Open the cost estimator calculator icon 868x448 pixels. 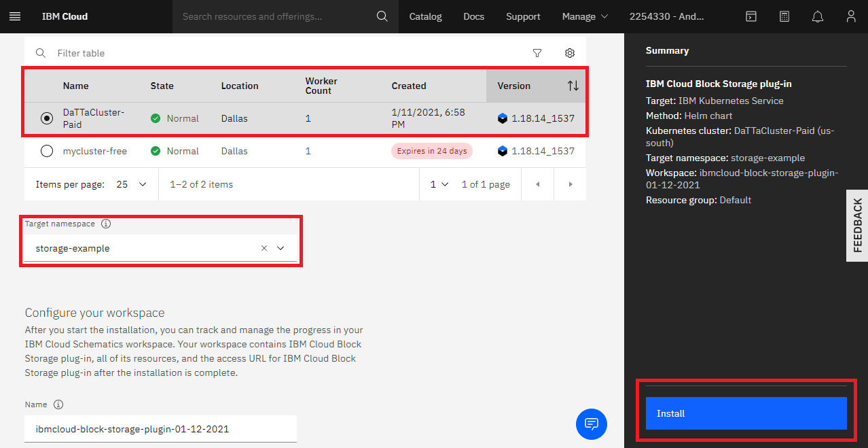[x=784, y=16]
